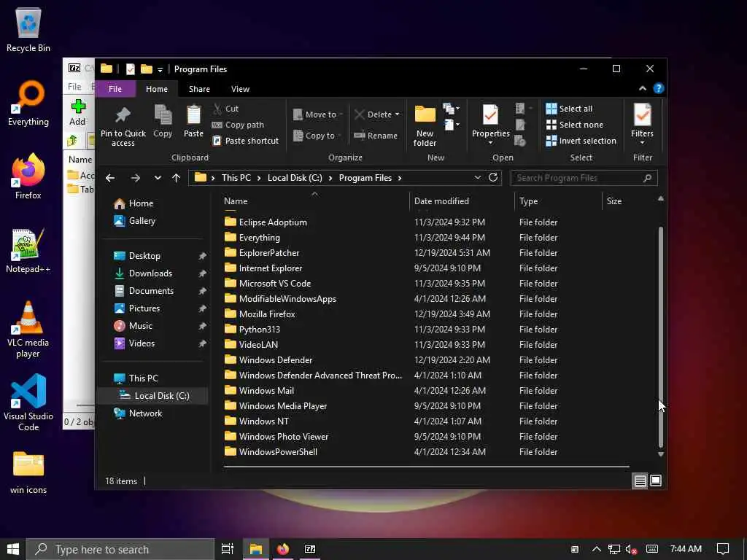Screen dimensions: 747x560
Task: Open Downloads in navigation pane
Action: (150, 273)
